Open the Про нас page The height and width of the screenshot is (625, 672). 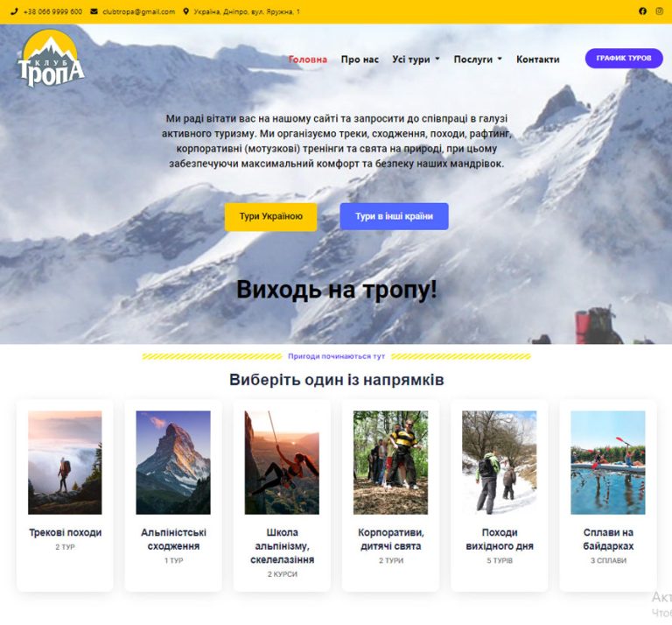tap(360, 60)
